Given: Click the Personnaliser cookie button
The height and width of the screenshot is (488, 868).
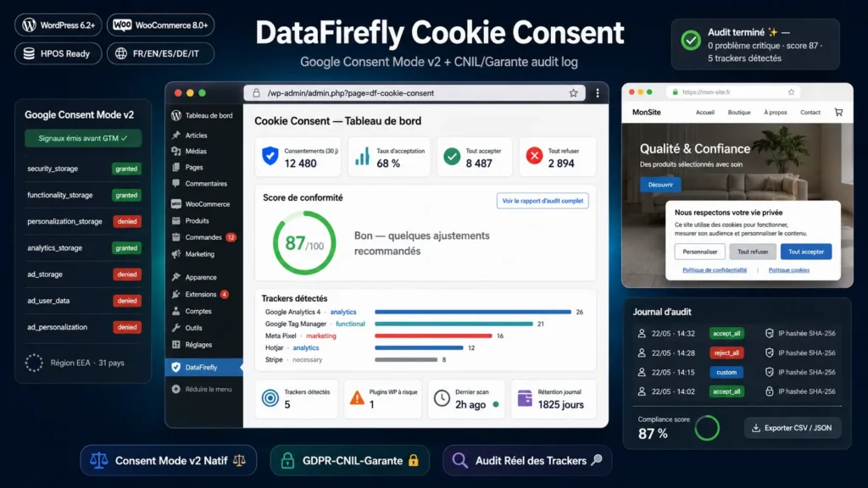Looking at the screenshot, I should click(699, 252).
